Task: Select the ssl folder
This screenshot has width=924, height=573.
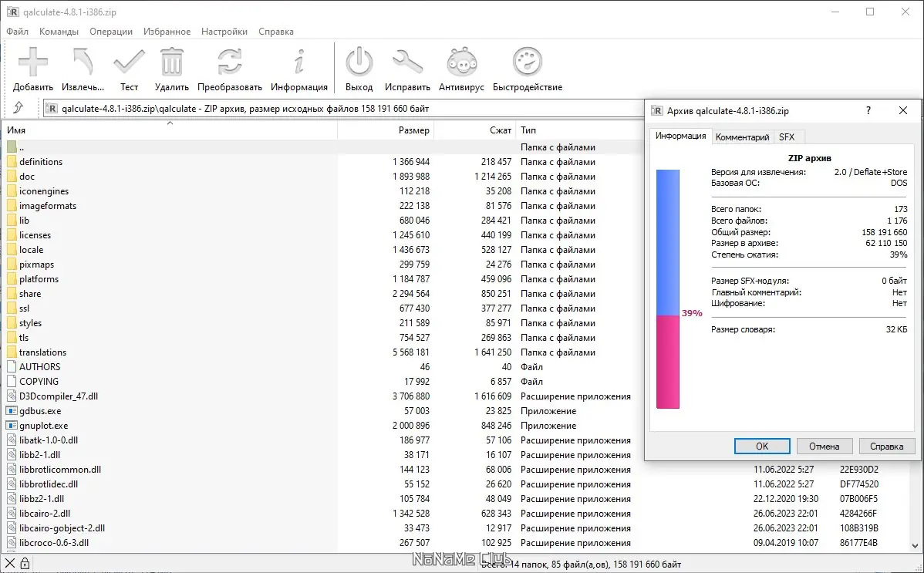Action: pos(24,308)
